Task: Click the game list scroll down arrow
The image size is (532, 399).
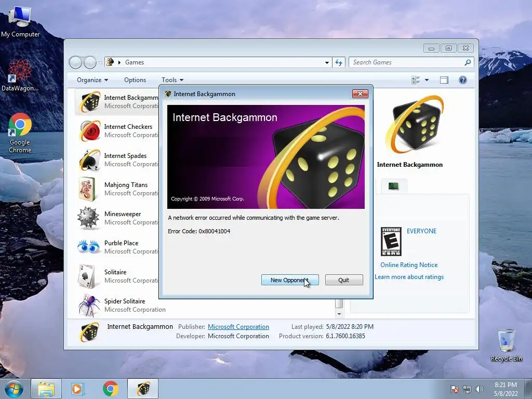Action: [339, 314]
